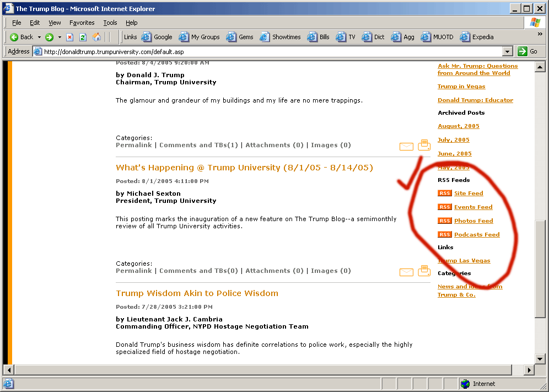Click the RSS badge beside Podcasts Feed
The height and width of the screenshot is (392, 549).
tap(444, 234)
